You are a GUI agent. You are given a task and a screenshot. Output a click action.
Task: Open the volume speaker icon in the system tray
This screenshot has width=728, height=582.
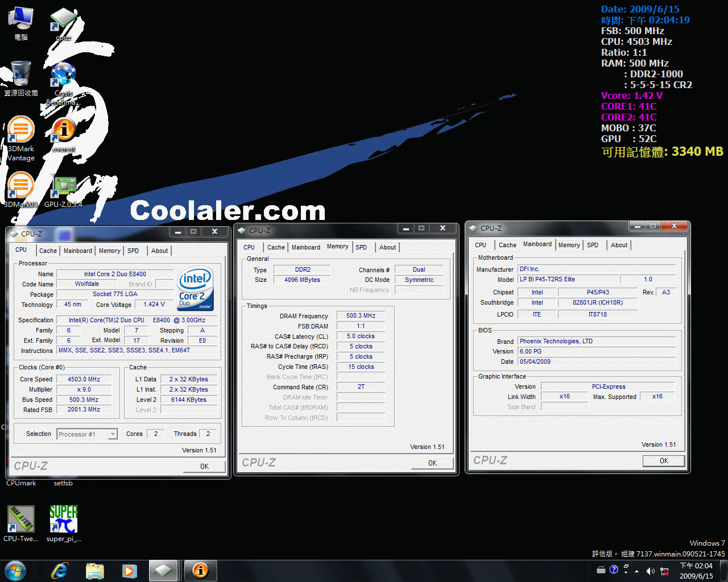coord(650,571)
